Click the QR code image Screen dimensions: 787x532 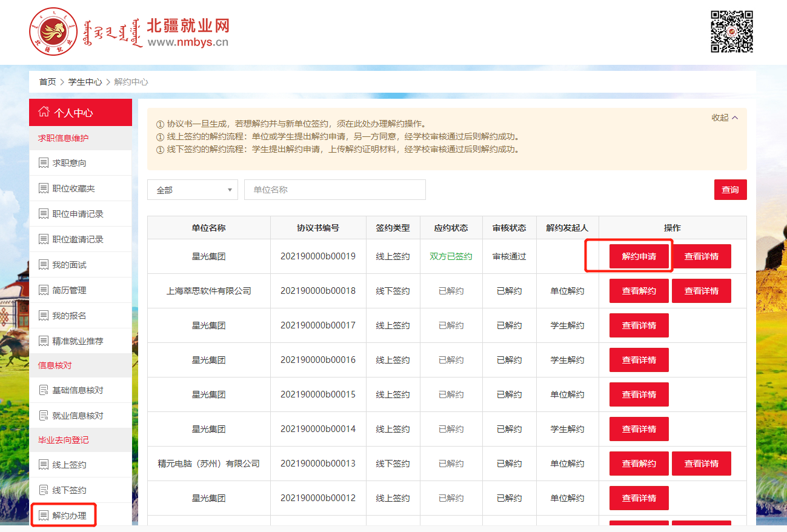pyautogui.click(x=731, y=32)
